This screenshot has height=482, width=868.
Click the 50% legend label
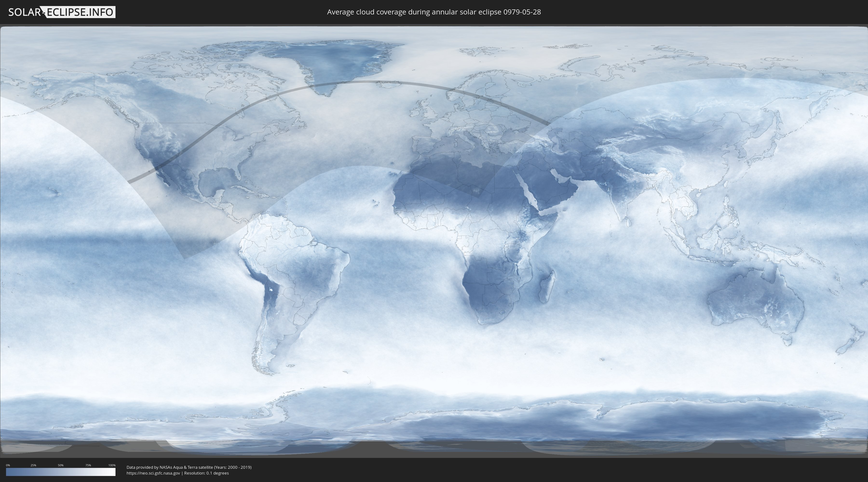pos(61,465)
